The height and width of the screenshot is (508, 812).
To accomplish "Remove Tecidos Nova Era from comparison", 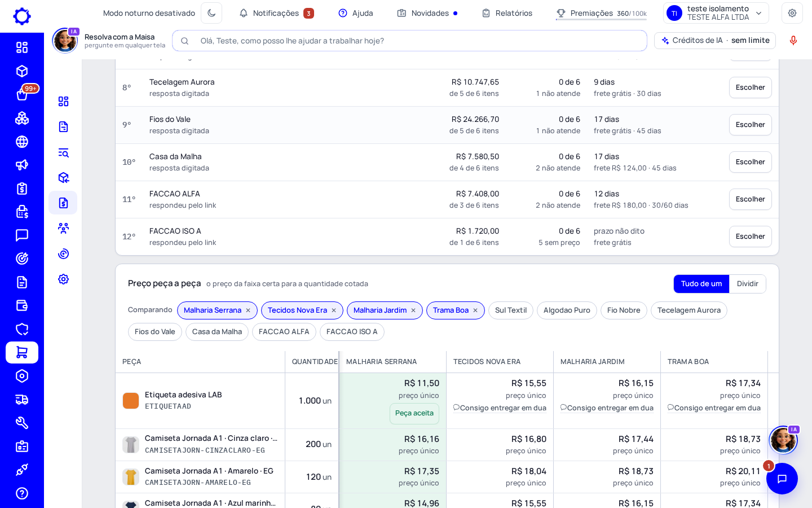I will [334, 310].
